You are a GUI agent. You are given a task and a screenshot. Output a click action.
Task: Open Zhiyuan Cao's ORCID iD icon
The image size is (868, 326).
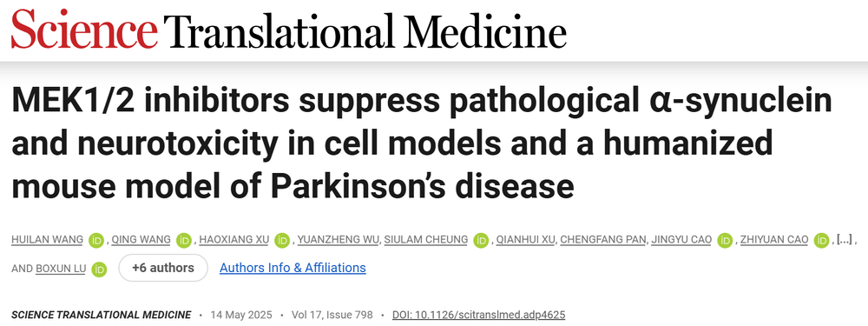(822, 240)
